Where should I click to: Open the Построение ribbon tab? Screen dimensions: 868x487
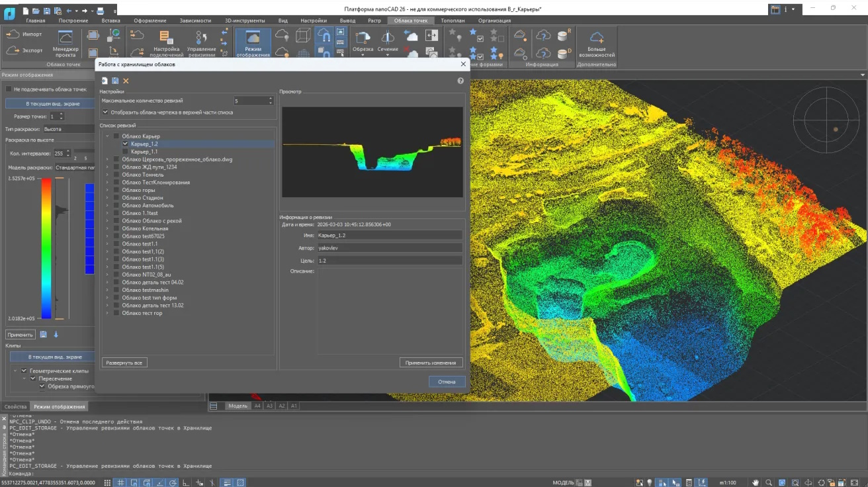(x=73, y=21)
